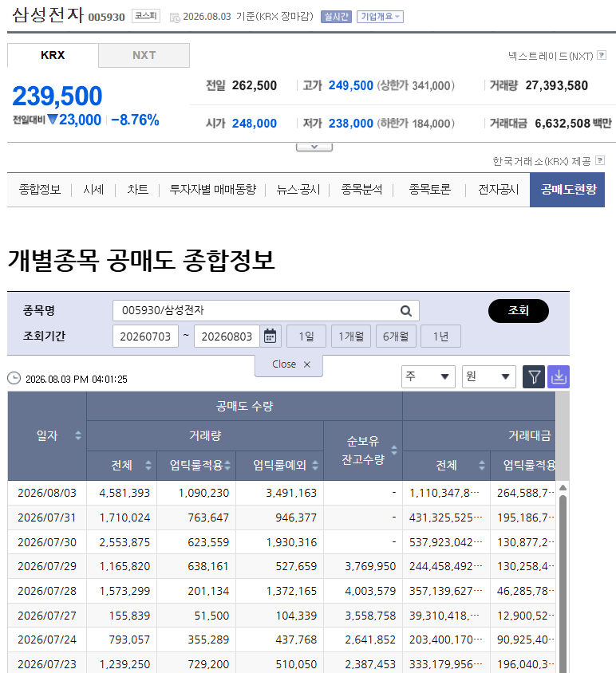This screenshot has height=673, width=616.
Task: Click the value 1,372,165 in 업틱룰예외
Action: coord(291,591)
